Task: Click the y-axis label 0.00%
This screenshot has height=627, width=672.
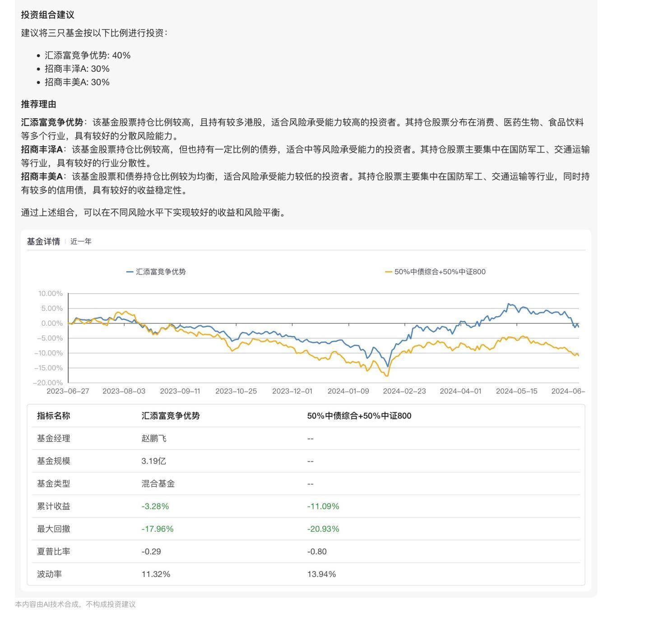Action: click(x=52, y=323)
